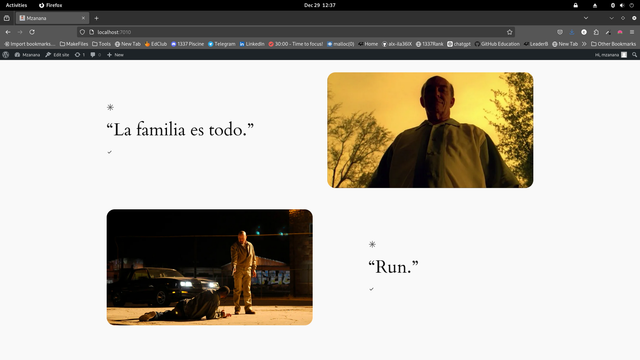640x360 pixels.
Task: Open the malloc(0) bookmark
Action: click(340, 44)
